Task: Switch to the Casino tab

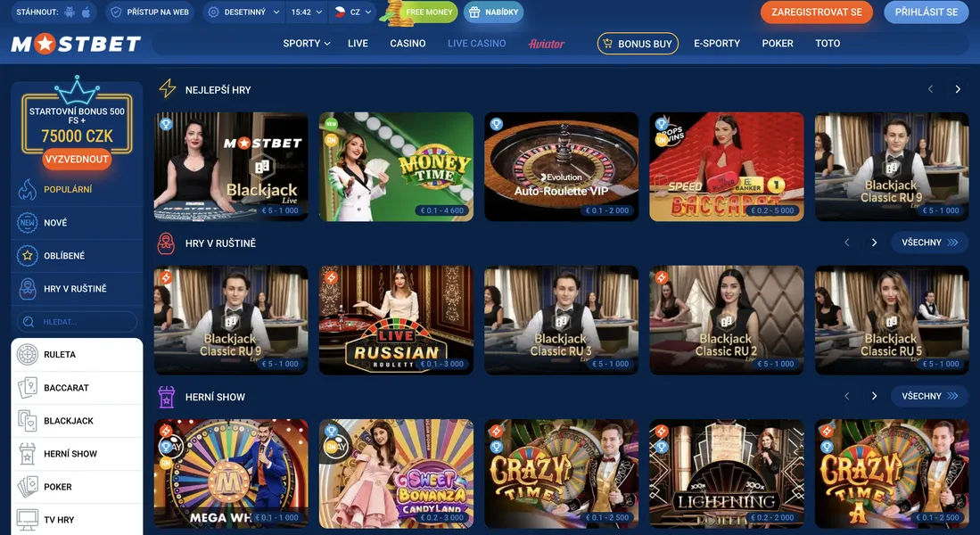Action: (x=408, y=43)
